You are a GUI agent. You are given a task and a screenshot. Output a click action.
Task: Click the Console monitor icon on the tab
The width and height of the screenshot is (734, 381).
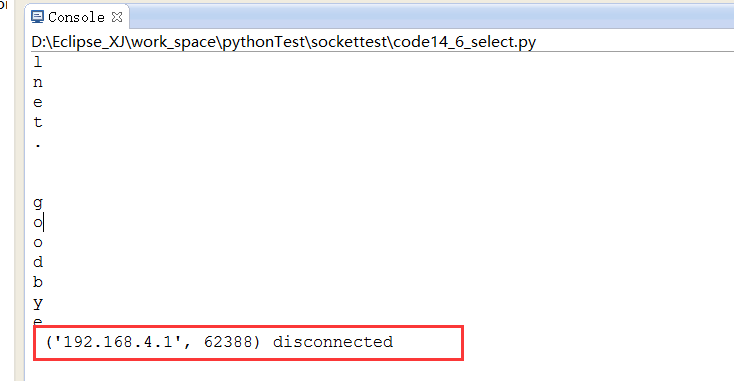pos(37,17)
